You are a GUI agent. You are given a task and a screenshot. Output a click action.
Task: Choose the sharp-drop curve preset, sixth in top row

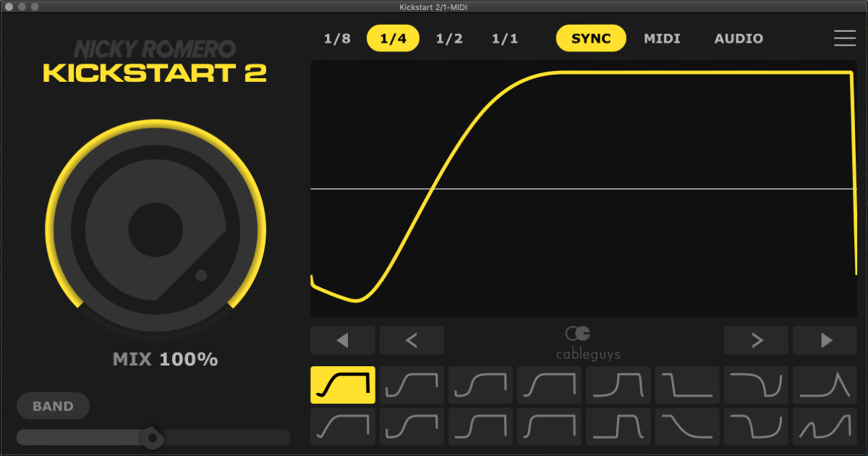point(687,384)
